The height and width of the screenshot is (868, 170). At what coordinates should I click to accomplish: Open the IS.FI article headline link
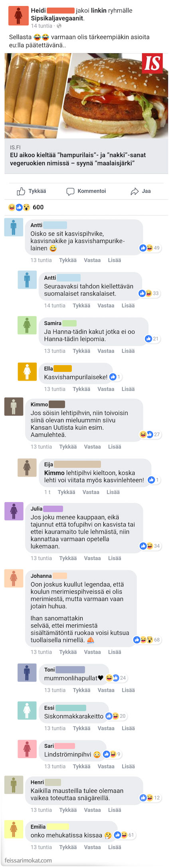[x=78, y=159]
